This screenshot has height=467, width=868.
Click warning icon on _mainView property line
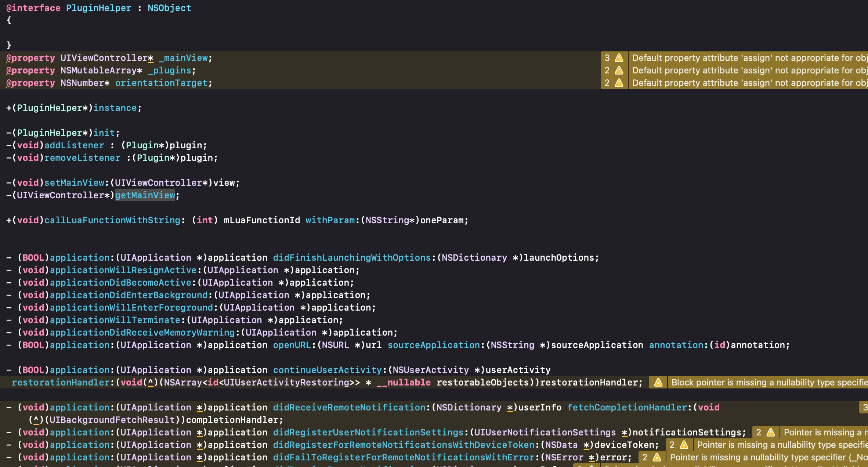pos(619,58)
